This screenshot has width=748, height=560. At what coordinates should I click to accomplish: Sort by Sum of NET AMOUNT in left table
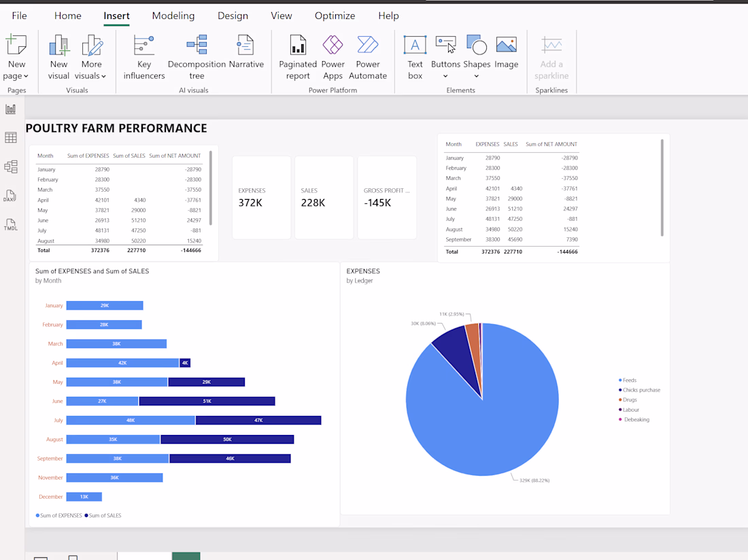coord(175,156)
